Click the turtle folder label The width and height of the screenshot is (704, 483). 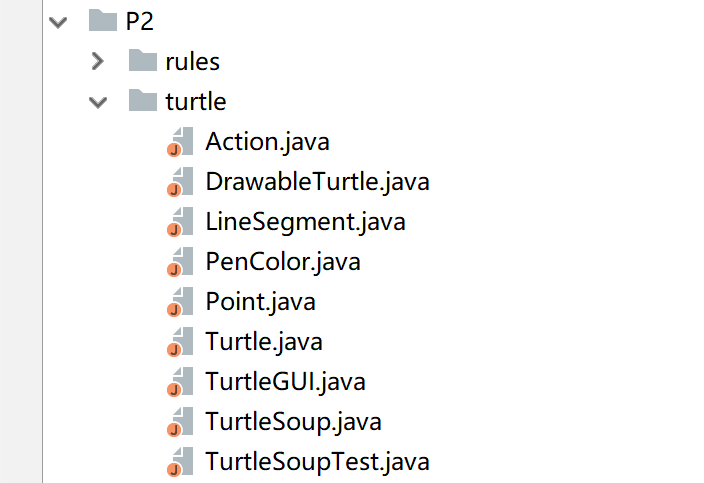[x=196, y=101]
